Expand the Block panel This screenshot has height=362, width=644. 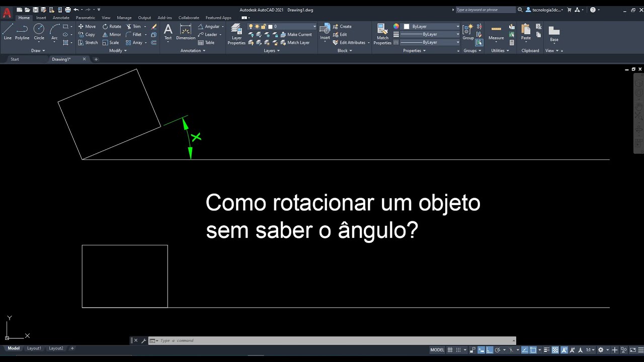click(345, 51)
